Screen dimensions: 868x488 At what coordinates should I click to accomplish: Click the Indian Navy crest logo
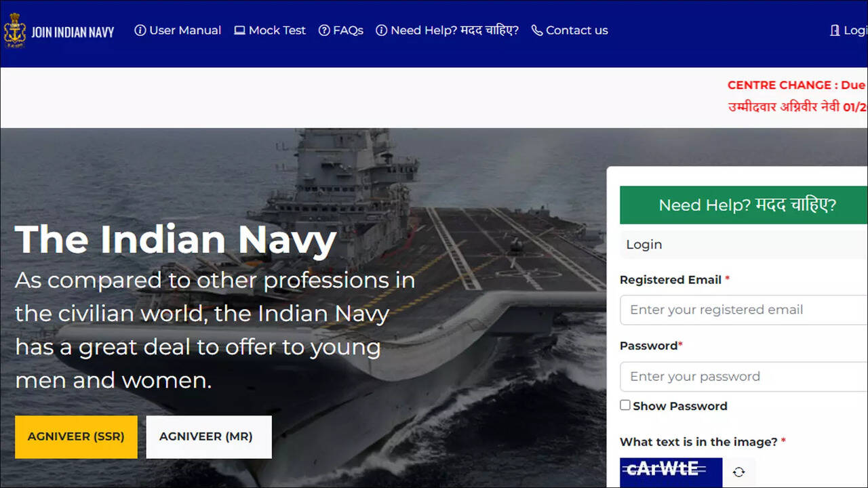14,31
